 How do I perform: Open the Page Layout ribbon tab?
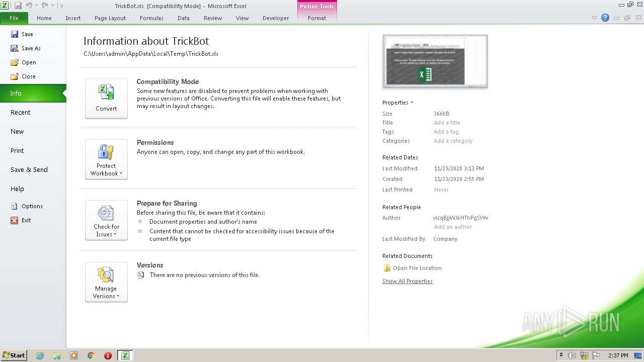pos(110,18)
